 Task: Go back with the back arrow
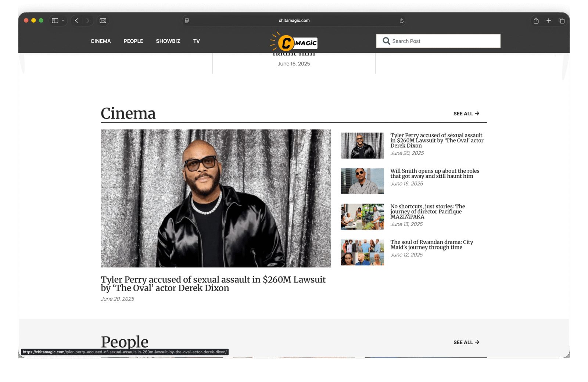click(x=76, y=21)
